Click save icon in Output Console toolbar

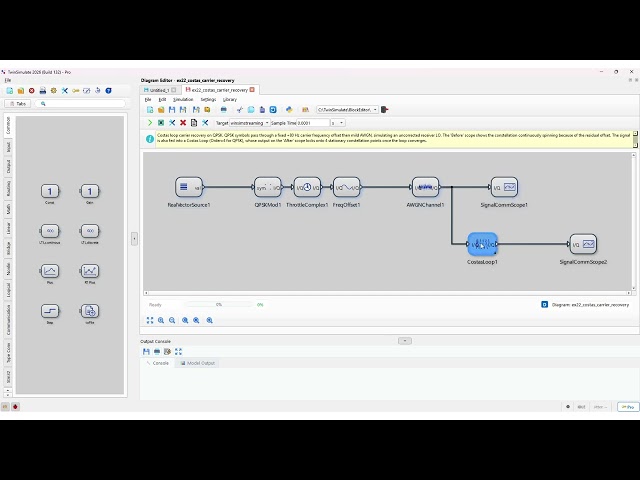[146, 351]
